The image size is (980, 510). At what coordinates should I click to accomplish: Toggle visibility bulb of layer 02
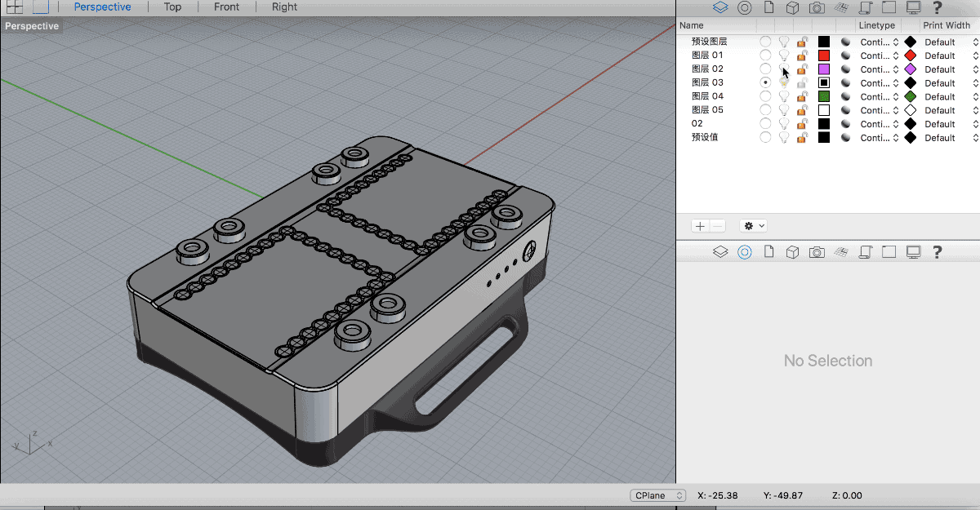(x=784, y=124)
